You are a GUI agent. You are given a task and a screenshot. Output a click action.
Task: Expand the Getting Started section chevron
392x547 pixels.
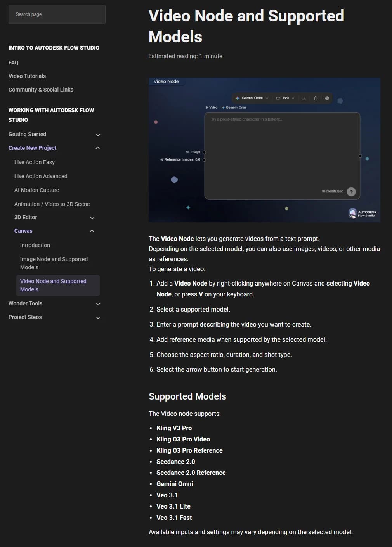coord(98,135)
